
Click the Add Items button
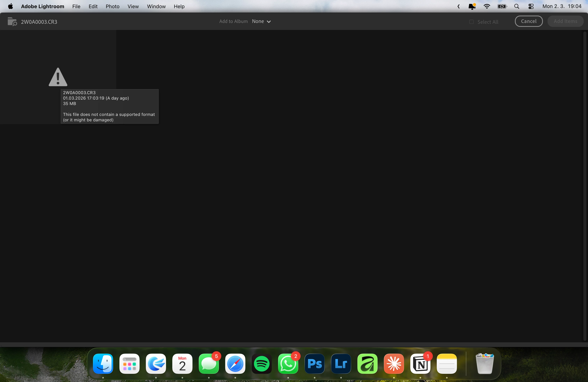point(565,21)
